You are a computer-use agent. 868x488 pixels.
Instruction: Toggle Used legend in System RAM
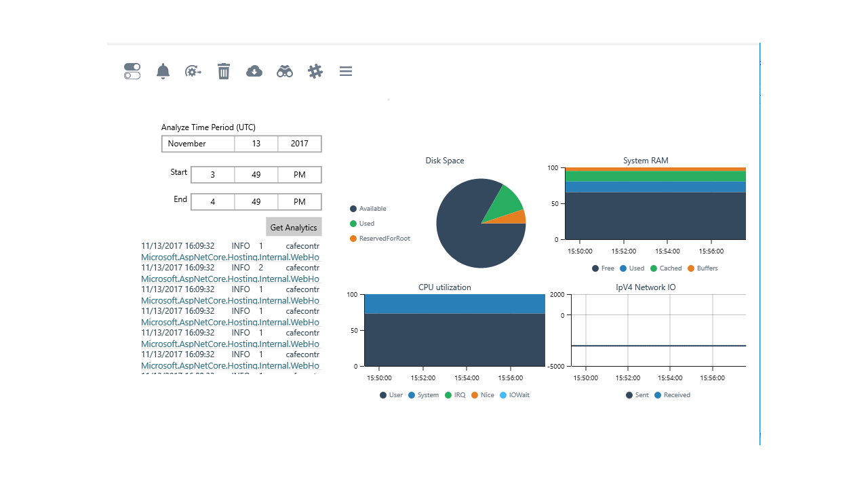click(x=632, y=268)
